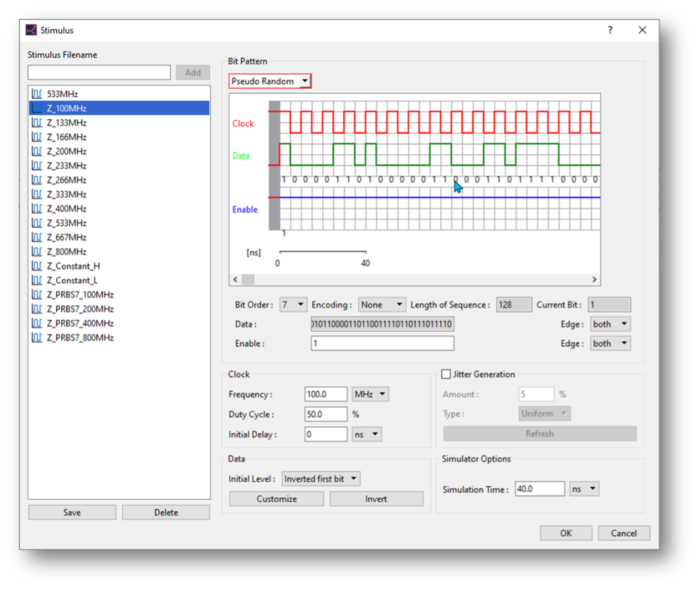Click the waveform icon for Z_Constant_H
This screenshot has height=590, width=700.
pos(37,266)
